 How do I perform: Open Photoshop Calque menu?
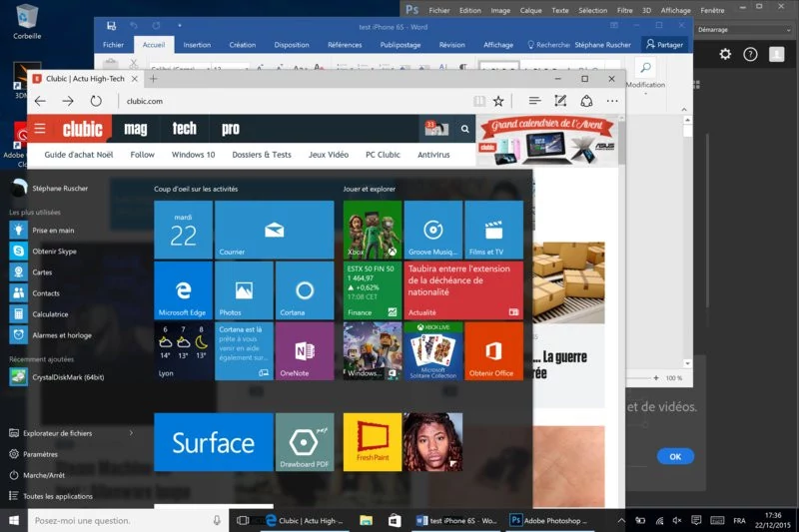click(530, 10)
